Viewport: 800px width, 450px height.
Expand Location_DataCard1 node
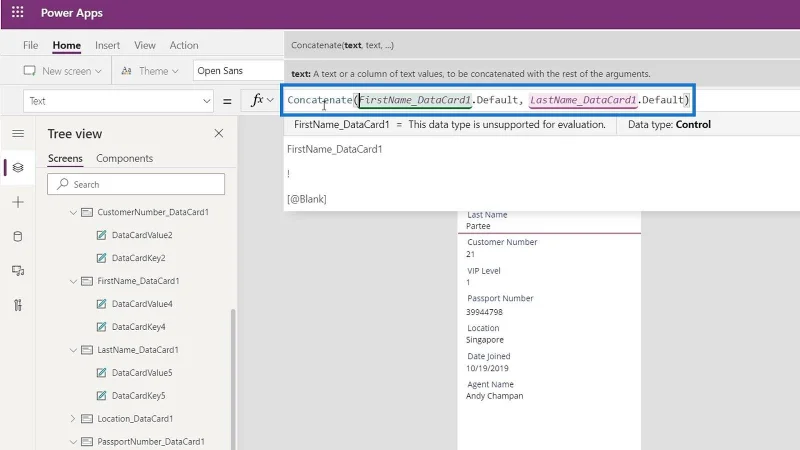pyautogui.click(x=73, y=418)
